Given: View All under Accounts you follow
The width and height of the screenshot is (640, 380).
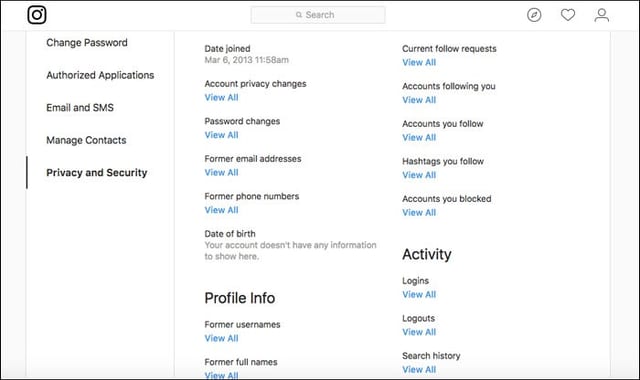Looking at the screenshot, I should (x=419, y=138).
